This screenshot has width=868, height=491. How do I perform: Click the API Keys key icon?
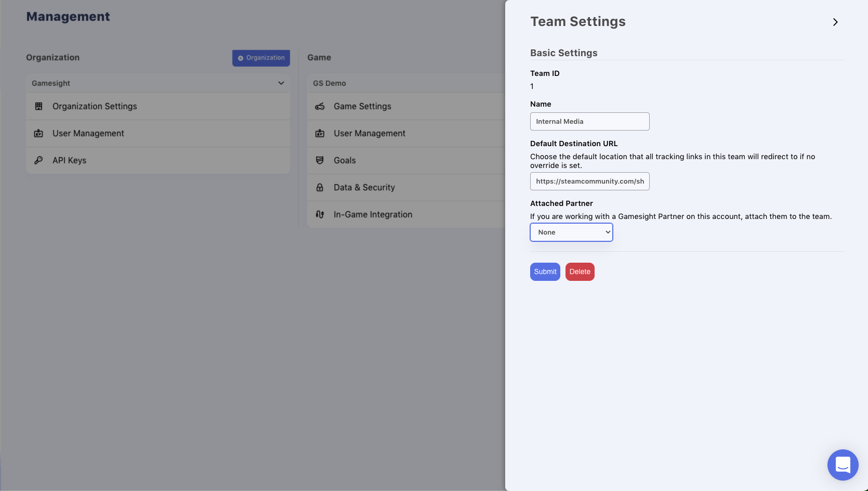[38, 160]
